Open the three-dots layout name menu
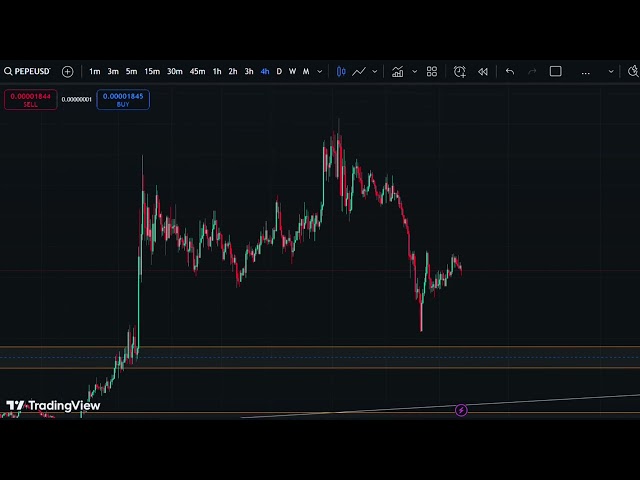 585,73
